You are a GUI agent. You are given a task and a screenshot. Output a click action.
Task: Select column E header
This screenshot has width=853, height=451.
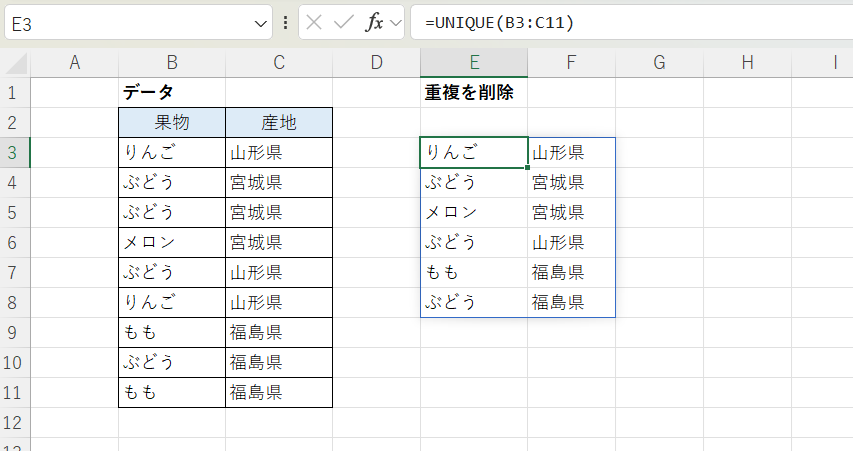(x=474, y=63)
